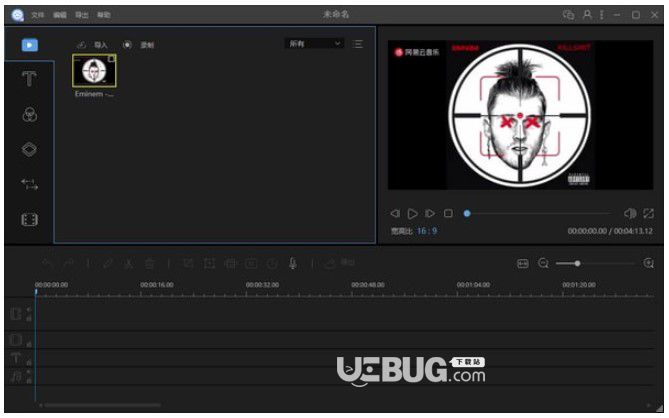The height and width of the screenshot is (418, 669).
Task: Open the 文件 (File) menu
Action: click(x=38, y=15)
